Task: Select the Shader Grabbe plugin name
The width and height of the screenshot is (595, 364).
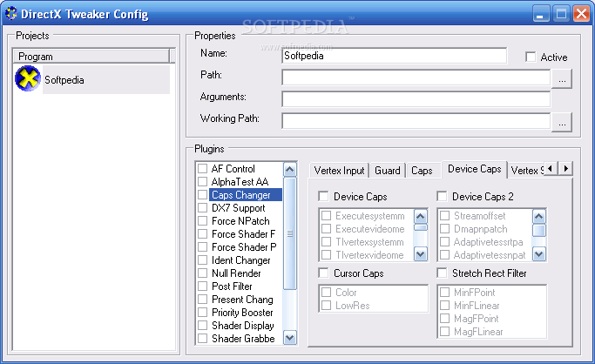Action: (x=243, y=338)
